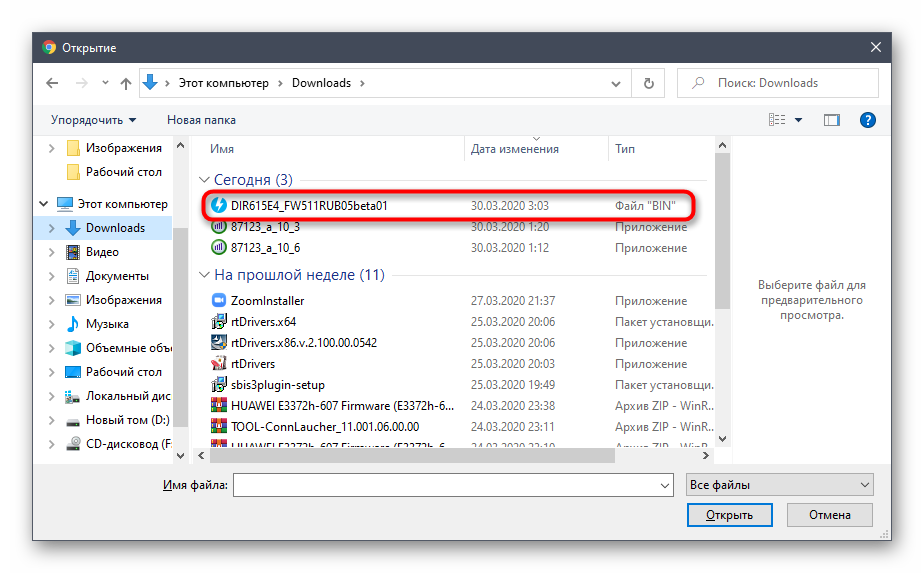Toggle the preview pane icon

click(x=831, y=120)
